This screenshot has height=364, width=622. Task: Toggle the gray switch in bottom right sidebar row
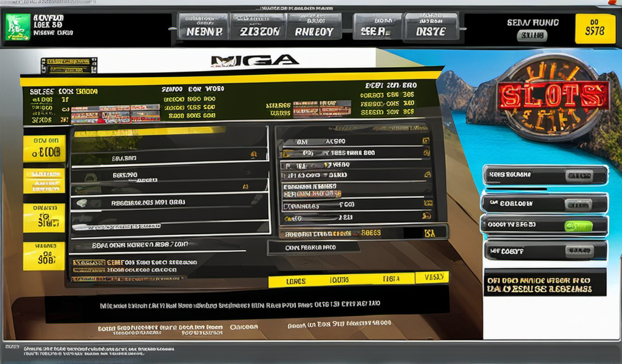point(578,250)
